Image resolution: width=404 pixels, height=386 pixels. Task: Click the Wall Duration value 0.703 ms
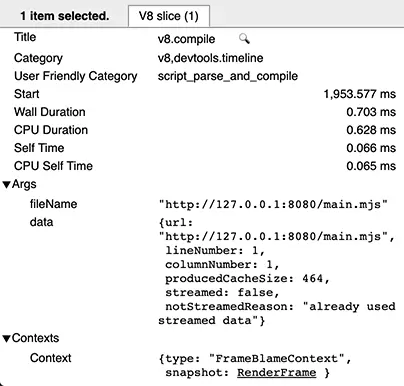371,112
